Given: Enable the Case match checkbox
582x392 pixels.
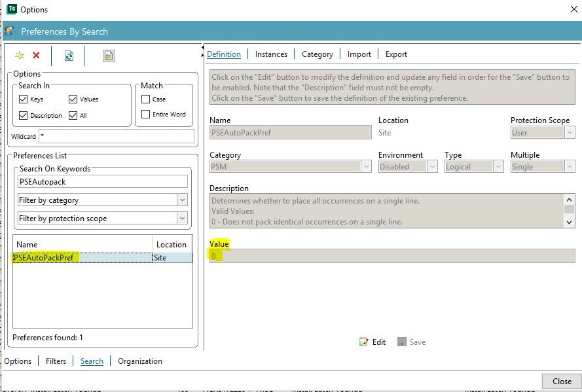Looking at the screenshot, I should [145, 99].
